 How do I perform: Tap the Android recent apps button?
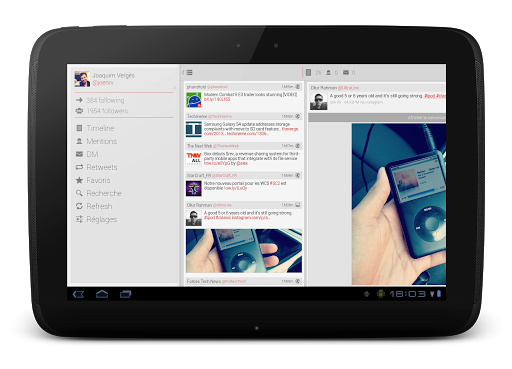coord(126,294)
